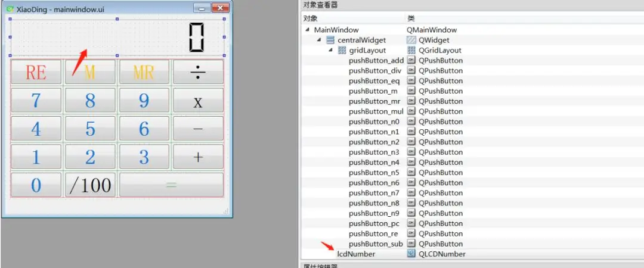
Task: Select pushButton_pc tree row
Action: click(374, 224)
